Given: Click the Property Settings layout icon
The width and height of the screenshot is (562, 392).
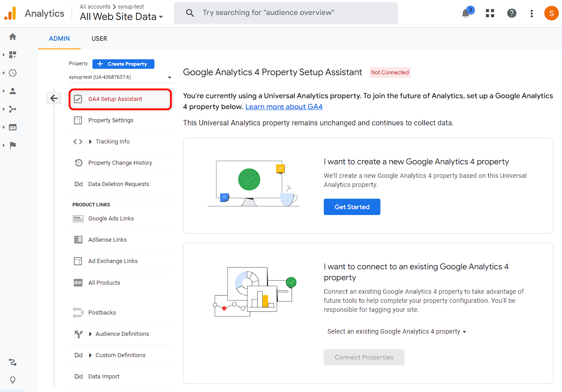Looking at the screenshot, I should click(x=78, y=120).
